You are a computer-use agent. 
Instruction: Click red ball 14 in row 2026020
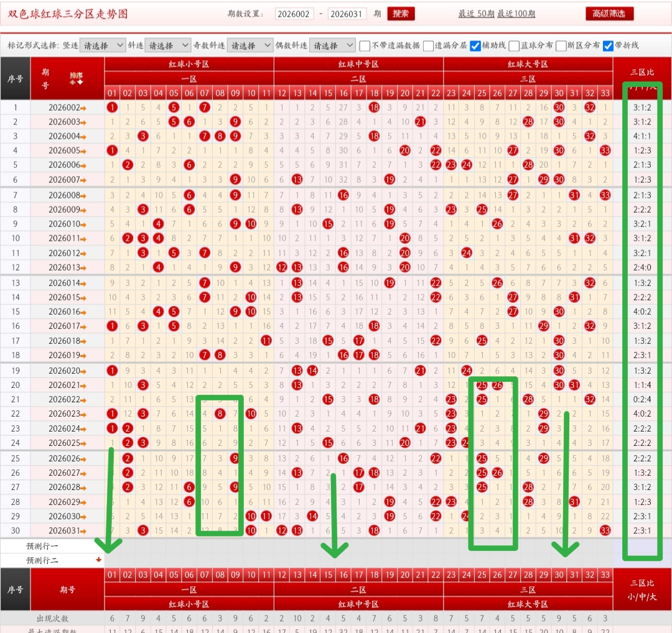tap(312, 371)
